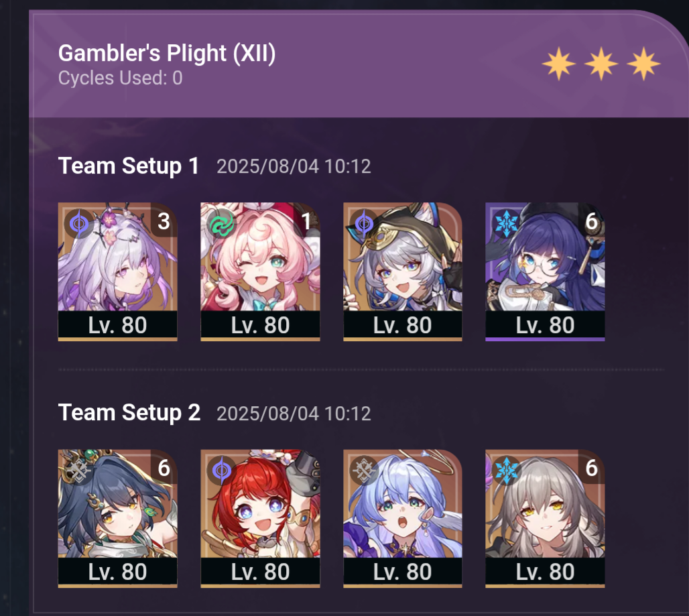This screenshot has width=689, height=616.
Task: Click the three gold stars rating
Action: point(601,64)
